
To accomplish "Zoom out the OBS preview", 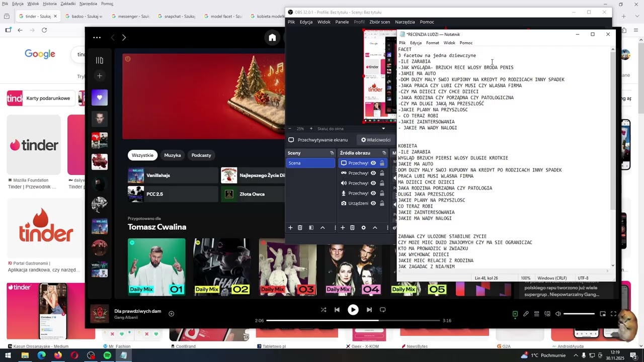I will pyautogui.click(x=290, y=129).
